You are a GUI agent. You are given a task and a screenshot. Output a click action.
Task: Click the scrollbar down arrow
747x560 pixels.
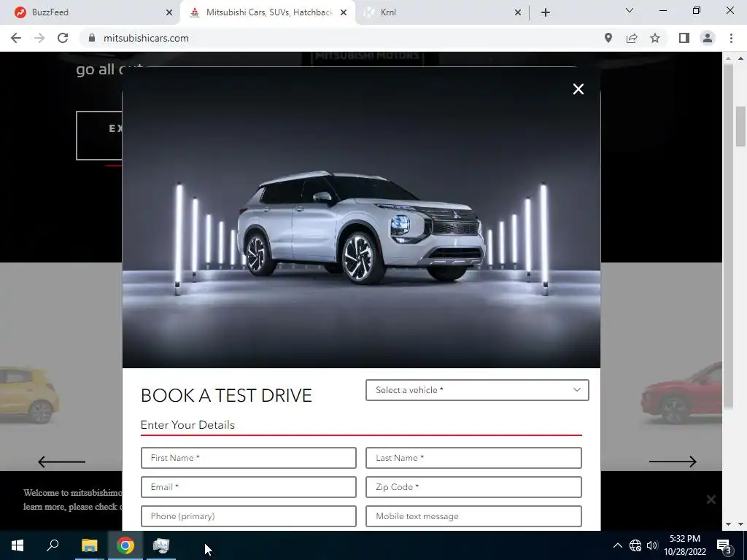coord(740,524)
